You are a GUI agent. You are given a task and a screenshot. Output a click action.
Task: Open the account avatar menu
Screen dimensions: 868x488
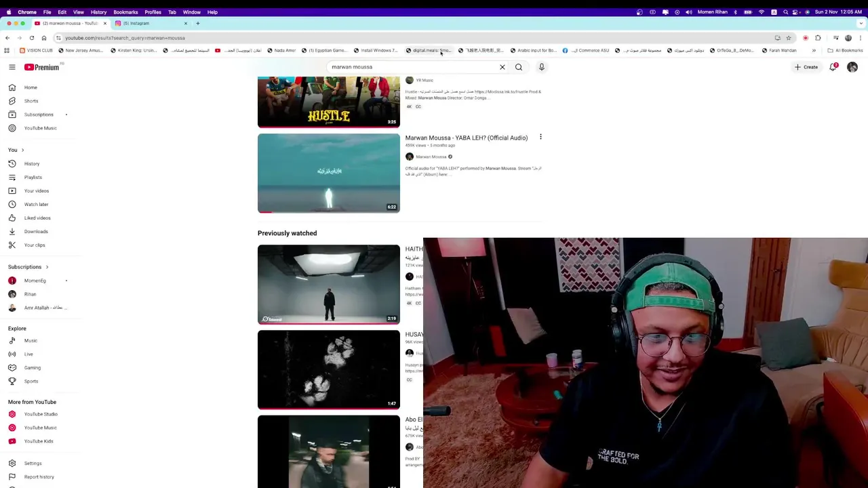point(852,67)
